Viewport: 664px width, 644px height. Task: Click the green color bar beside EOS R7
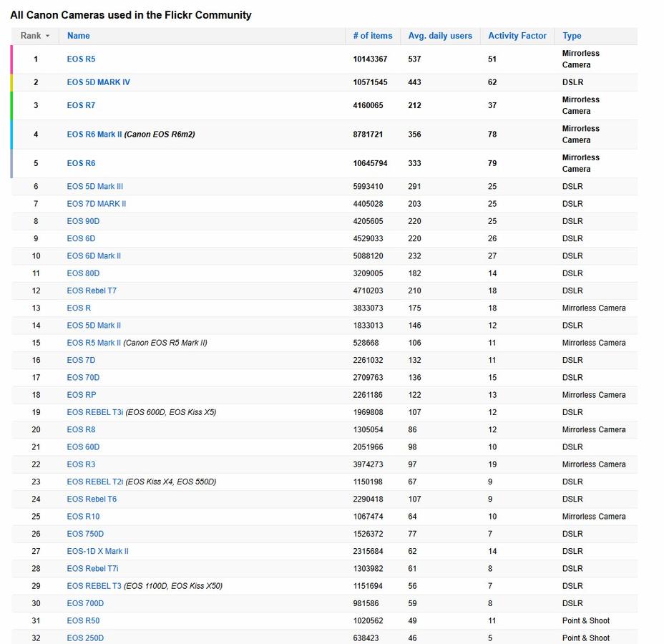pos(11,105)
